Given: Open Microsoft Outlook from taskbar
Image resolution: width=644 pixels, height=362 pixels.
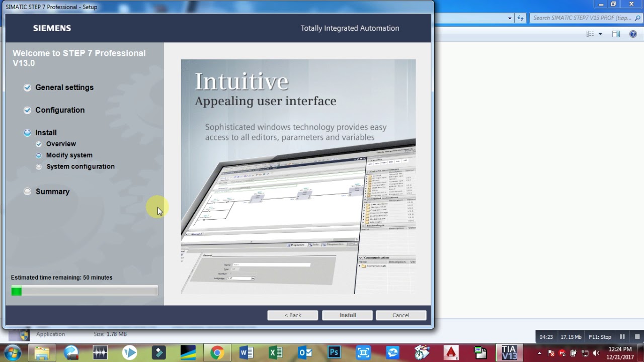Looking at the screenshot, I should 305,352.
